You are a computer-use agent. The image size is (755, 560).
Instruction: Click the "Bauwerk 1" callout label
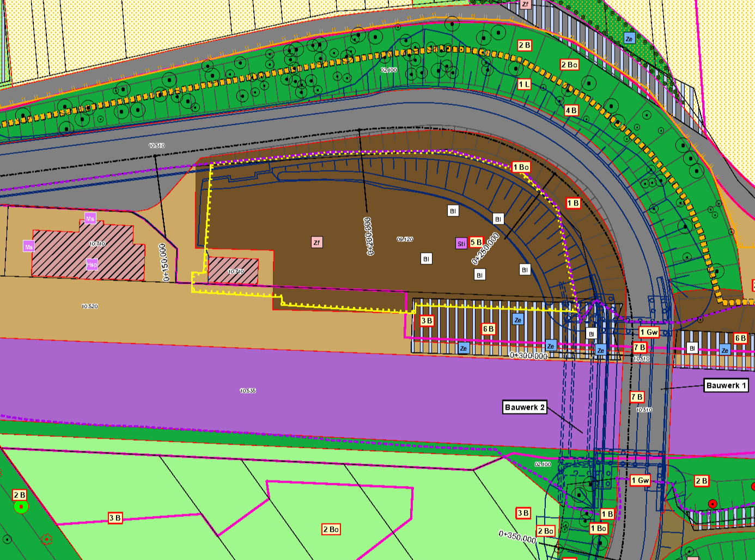coord(726,386)
